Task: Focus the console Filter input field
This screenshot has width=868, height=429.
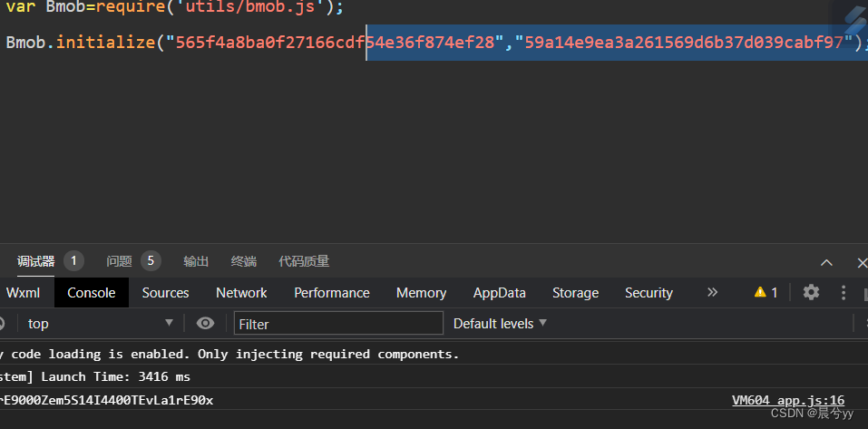Action: 339,323
